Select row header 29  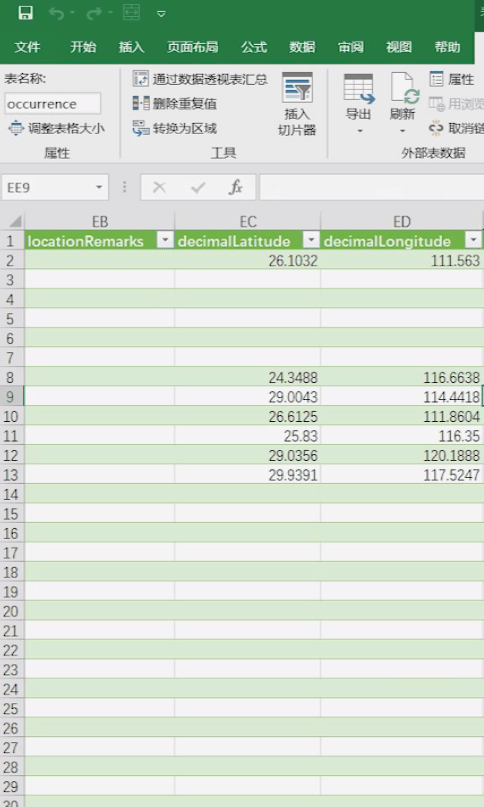[x=11, y=786]
